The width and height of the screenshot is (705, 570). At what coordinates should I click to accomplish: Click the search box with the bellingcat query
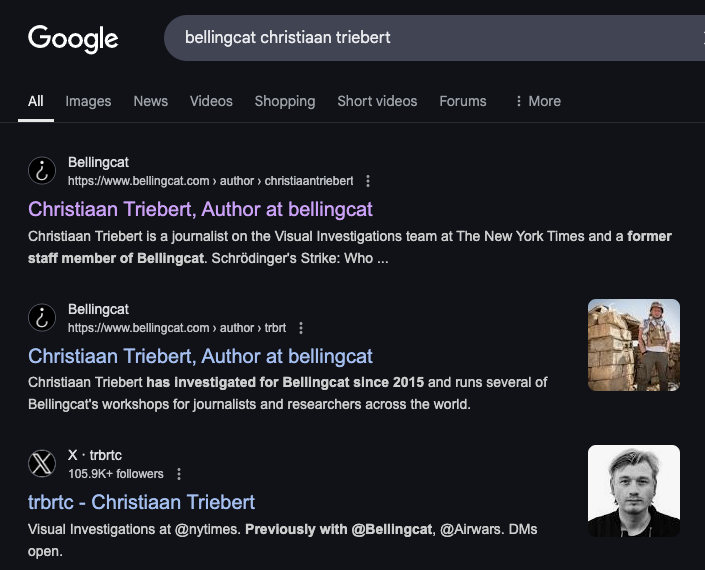(430, 38)
